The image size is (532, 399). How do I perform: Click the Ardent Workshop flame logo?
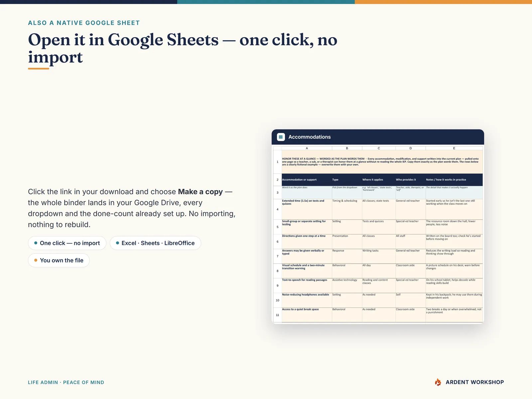point(438,382)
